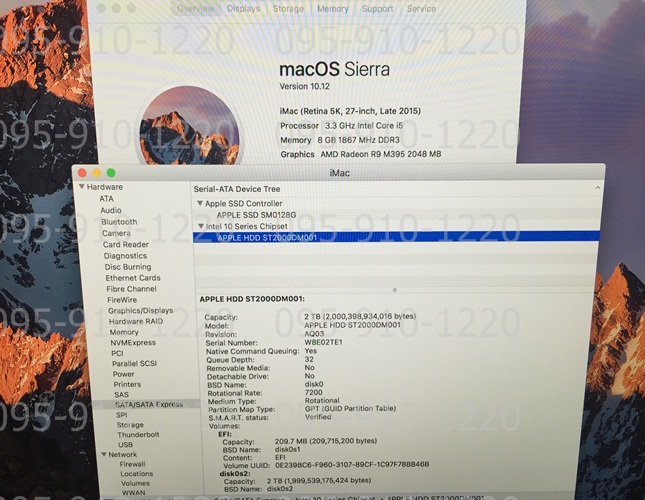Screen dimensions: 645x500
Task: Click the pane splitter dot handle
Action: point(395,290)
